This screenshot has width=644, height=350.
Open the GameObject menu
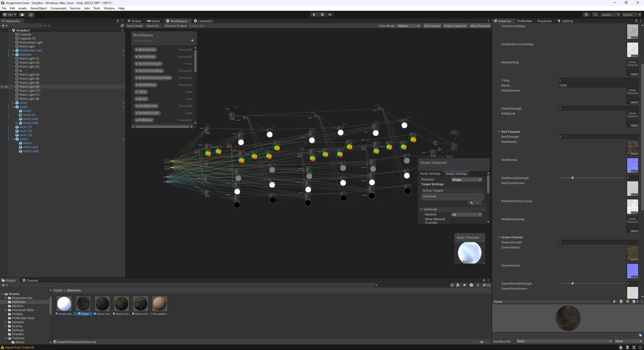38,8
